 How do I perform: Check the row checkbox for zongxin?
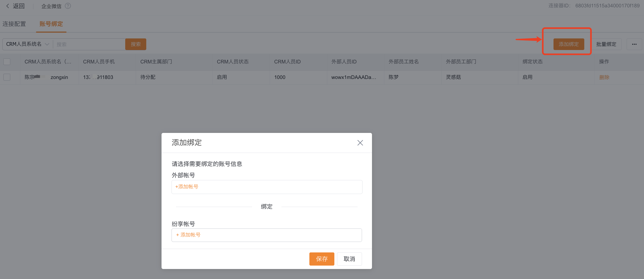(7, 77)
